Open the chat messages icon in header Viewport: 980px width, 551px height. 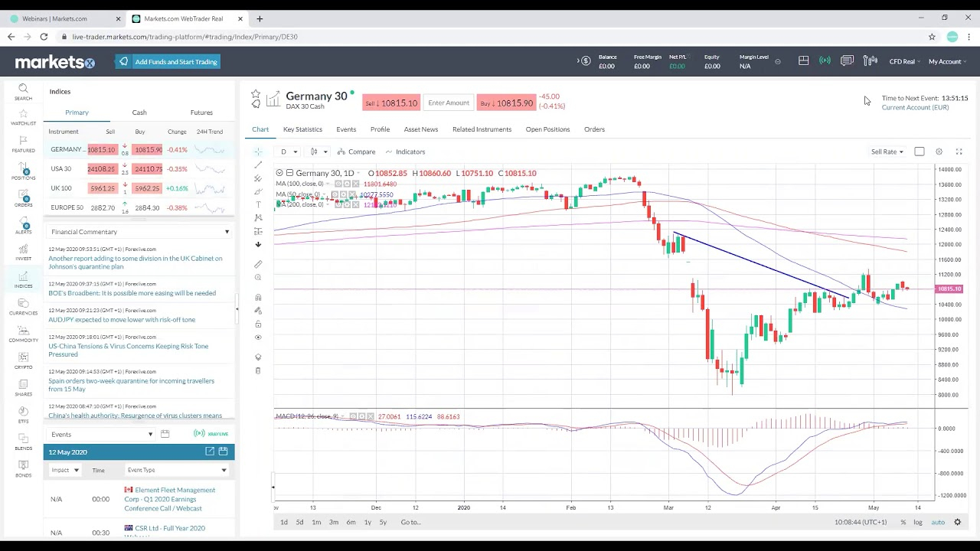pos(847,61)
